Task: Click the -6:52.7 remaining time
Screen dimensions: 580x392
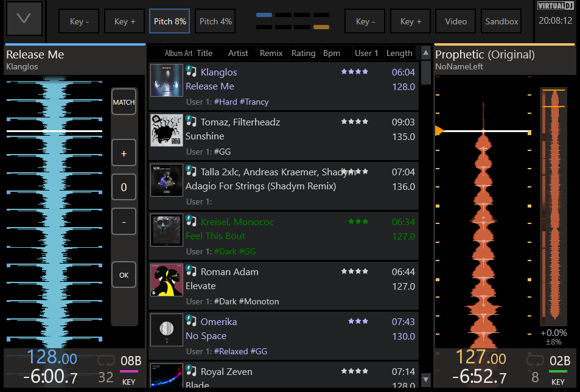Action: point(480,377)
